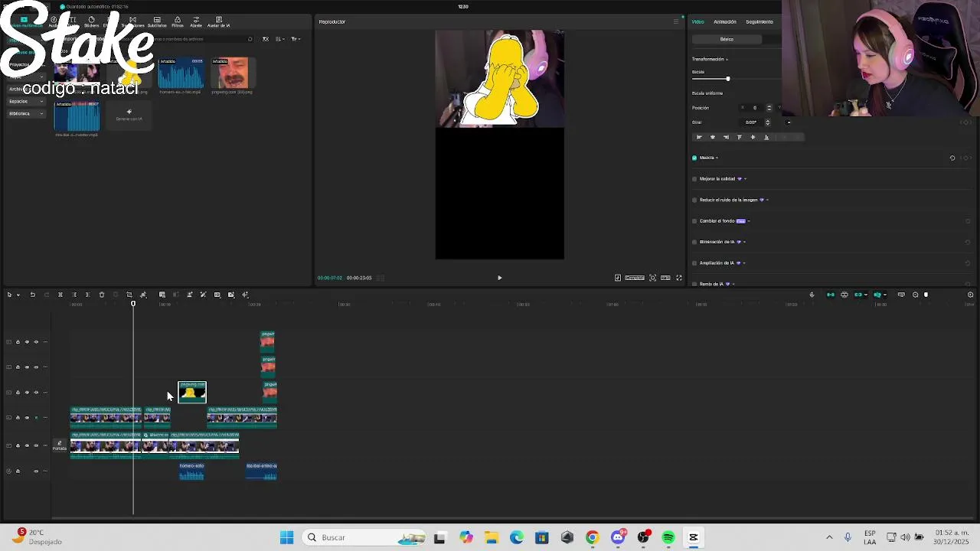Click the media view toggle icon beside search

click(266, 39)
